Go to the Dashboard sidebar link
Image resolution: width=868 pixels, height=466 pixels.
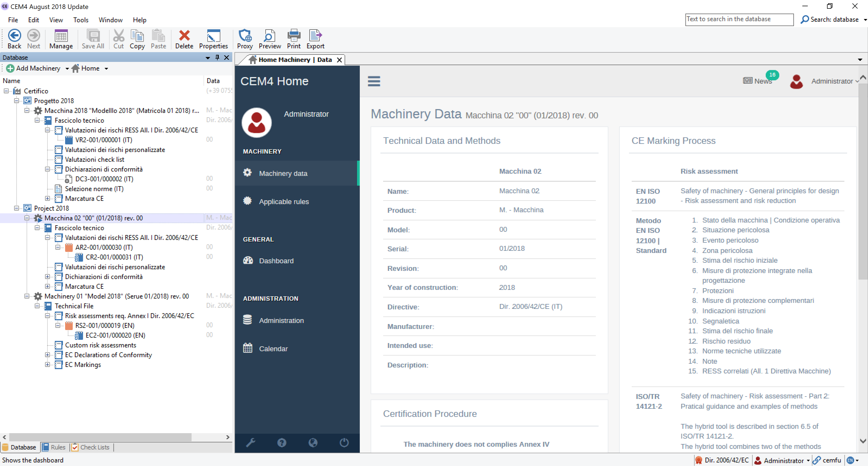click(x=276, y=261)
